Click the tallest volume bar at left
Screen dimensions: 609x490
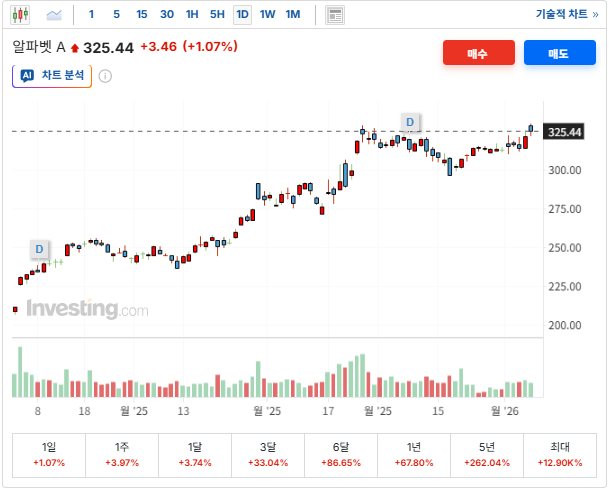click(x=20, y=372)
